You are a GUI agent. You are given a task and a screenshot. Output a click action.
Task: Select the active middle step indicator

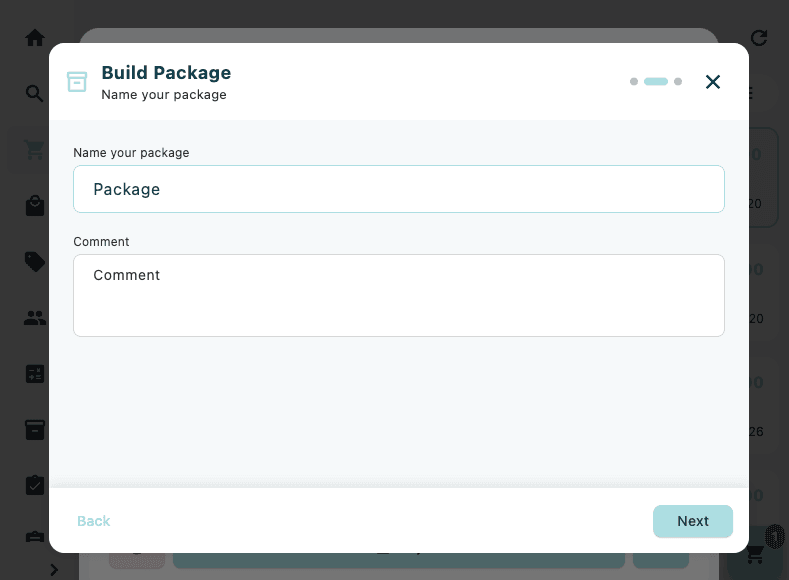point(656,81)
